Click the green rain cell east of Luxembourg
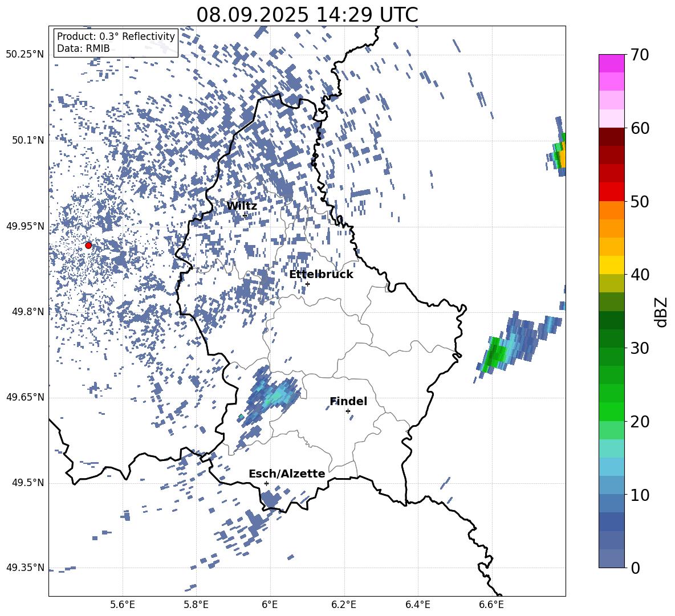 (495, 354)
